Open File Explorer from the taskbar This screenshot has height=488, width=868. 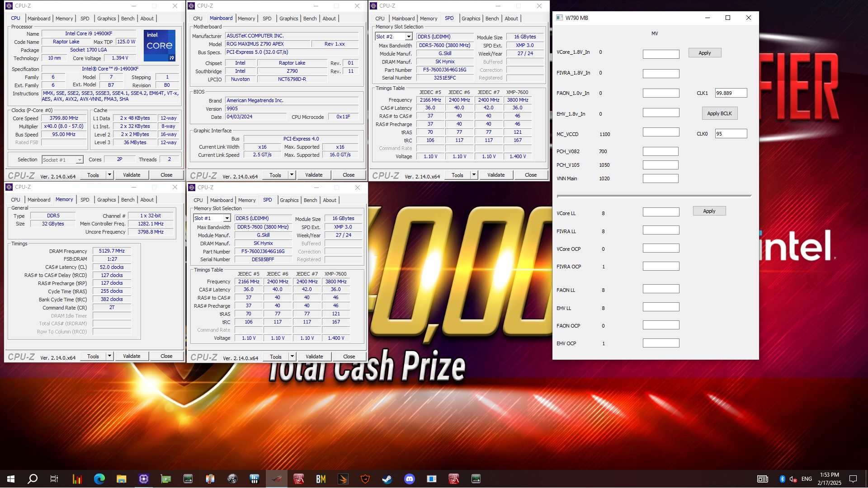coord(121,479)
